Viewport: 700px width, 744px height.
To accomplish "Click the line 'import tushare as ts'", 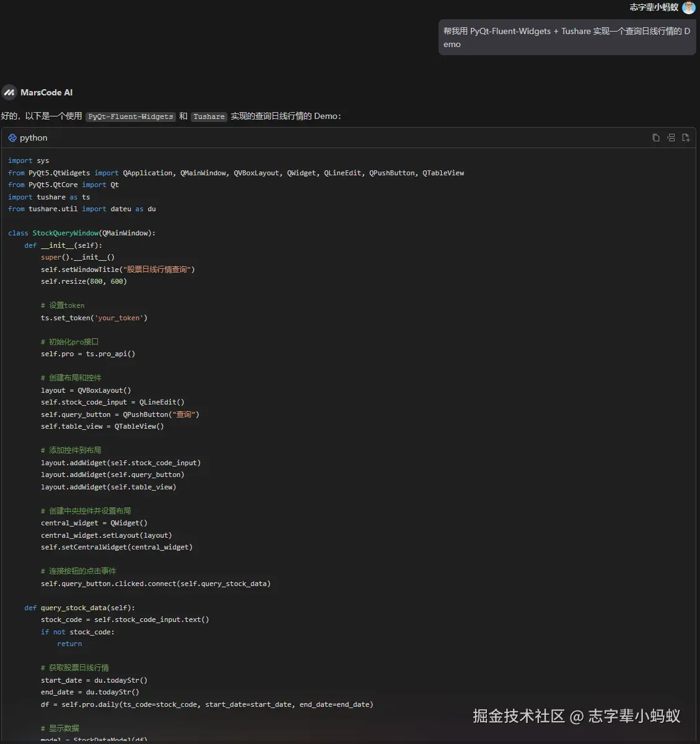I will click(x=49, y=197).
